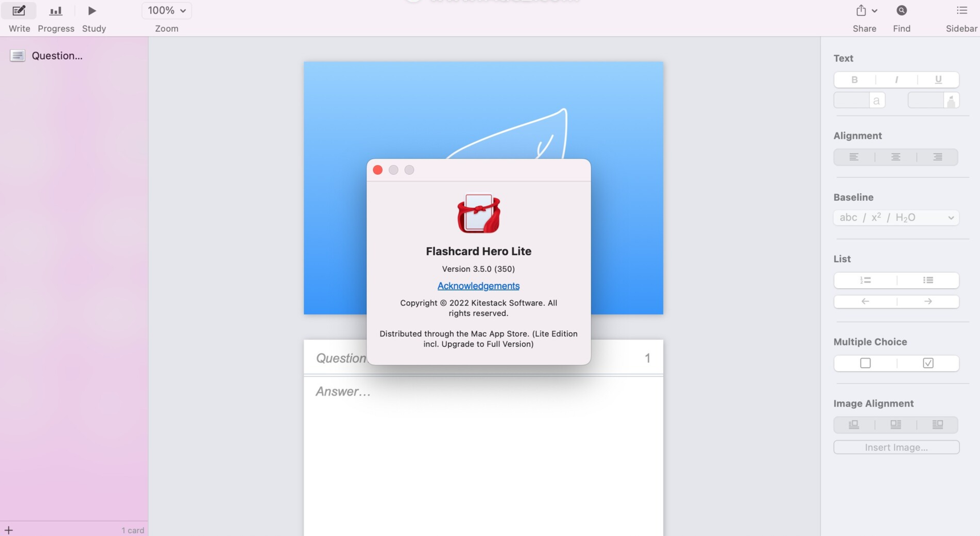
Task: Align text right
Action: click(937, 157)
